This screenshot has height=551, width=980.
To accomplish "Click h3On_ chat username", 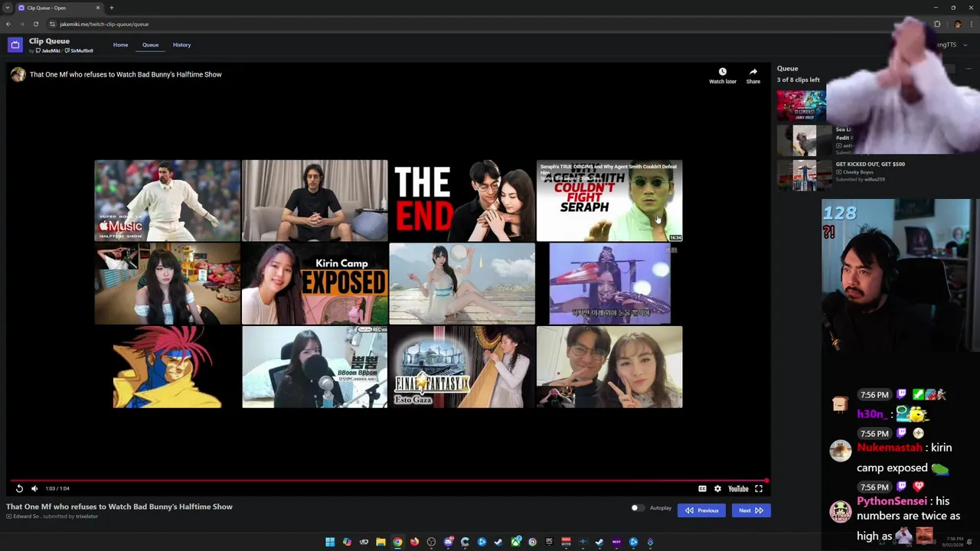I will tap(872, 414).
